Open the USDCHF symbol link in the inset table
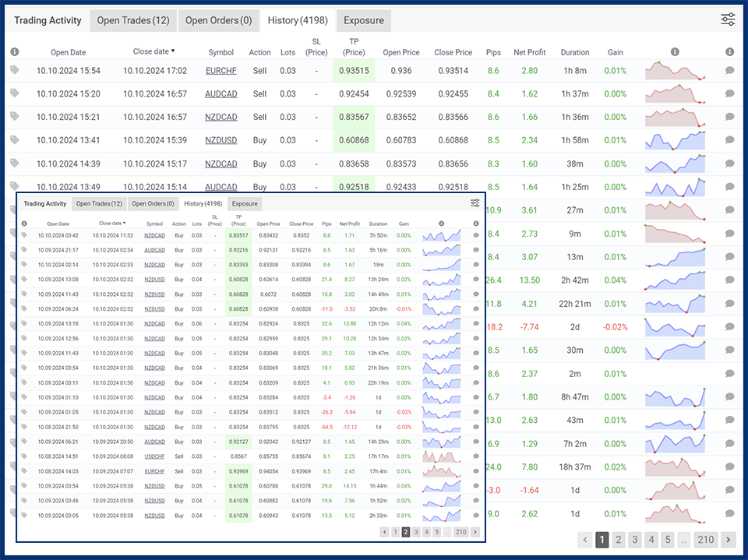Image resolution: width=748 pixels, height=560 pixels. coord(154,456)
